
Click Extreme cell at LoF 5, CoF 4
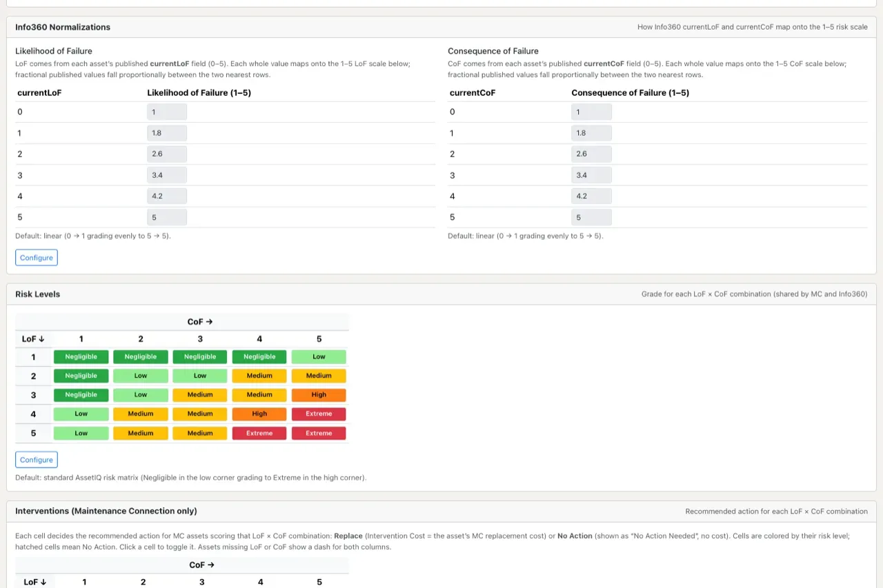(x=259, y=434)
